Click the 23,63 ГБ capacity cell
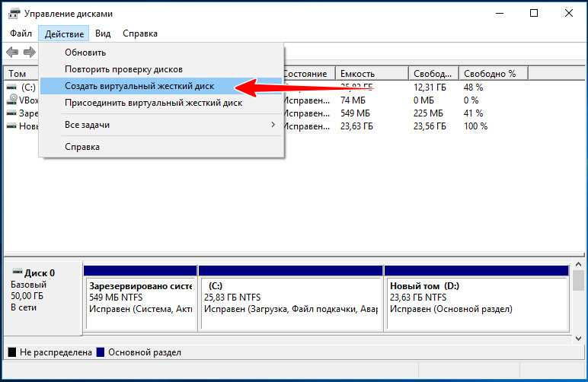The height and width of the screenshot is (382, 588). click(x=356, y=126)
